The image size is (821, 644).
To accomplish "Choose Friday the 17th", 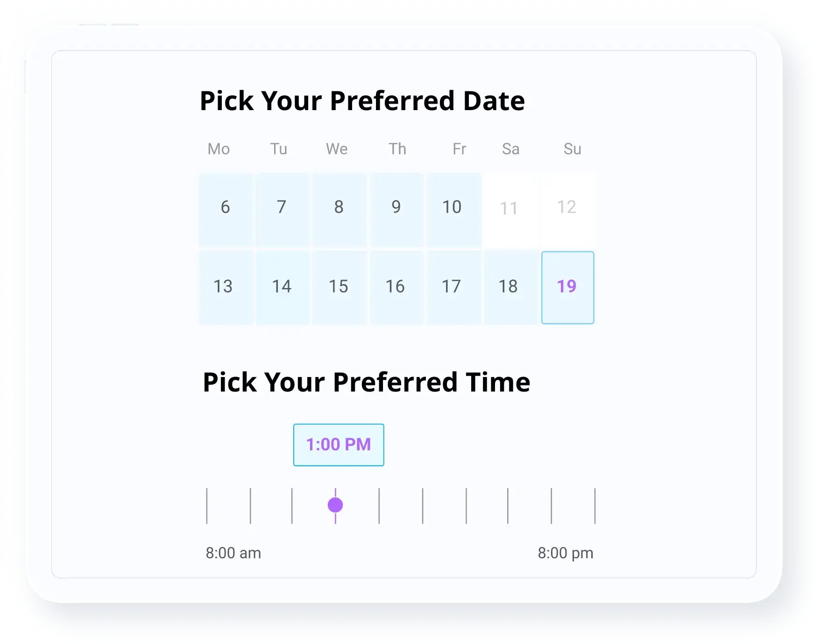I will click(x=454, y=287).
